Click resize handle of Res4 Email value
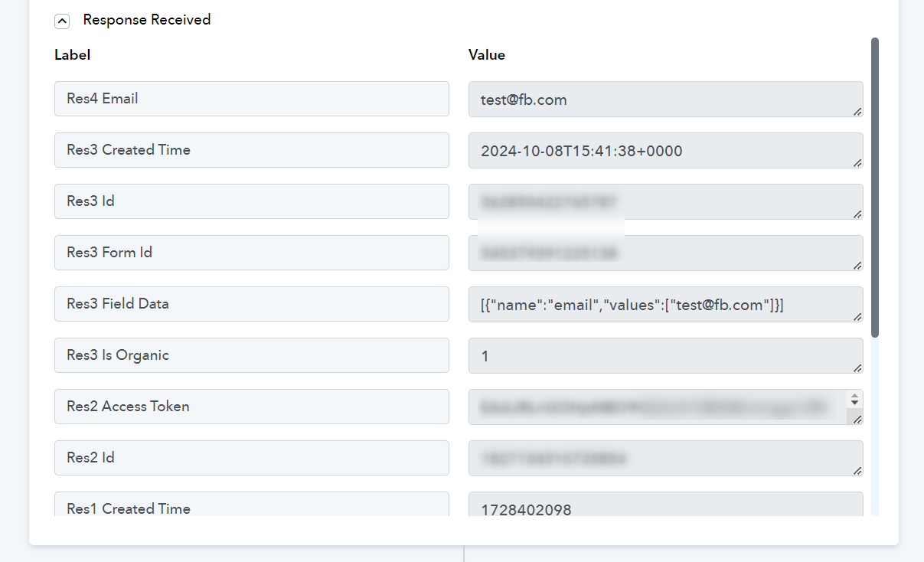 pos(857,112)
